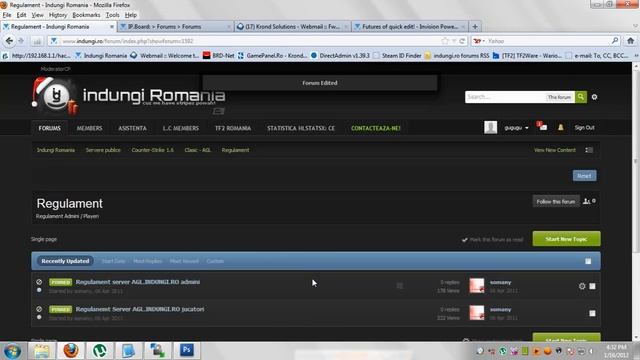Open the Yahoo search engine dropdown
The height and width of the screenshot is (360, 640).
[479, 41]
